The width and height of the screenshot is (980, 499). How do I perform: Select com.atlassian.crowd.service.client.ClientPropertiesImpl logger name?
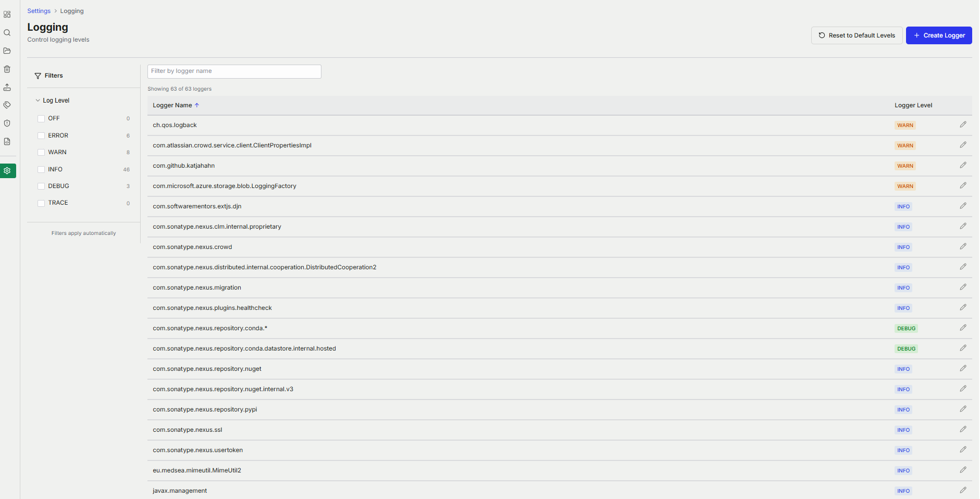(232, 145)
